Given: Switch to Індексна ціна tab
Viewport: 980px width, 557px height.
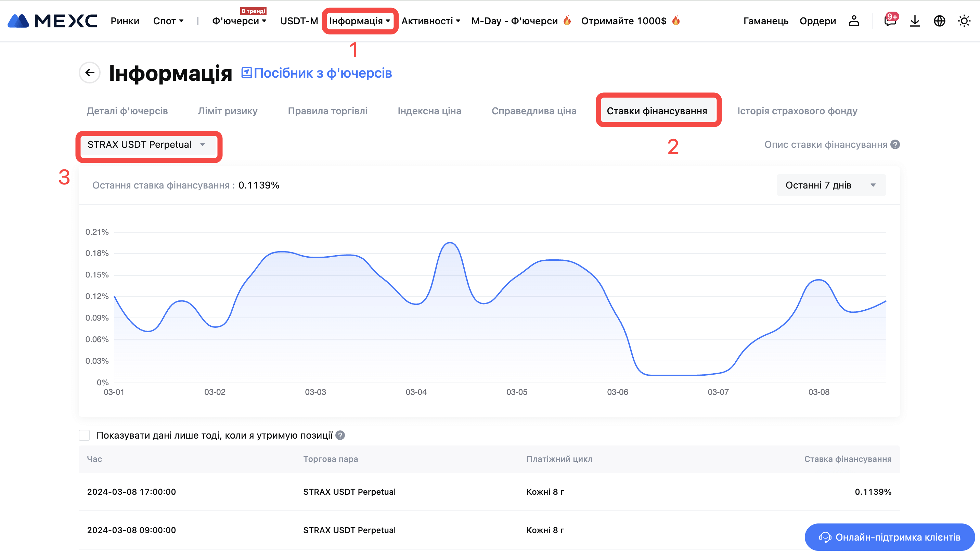Looking at the screenshot, I should click(429, 111).
